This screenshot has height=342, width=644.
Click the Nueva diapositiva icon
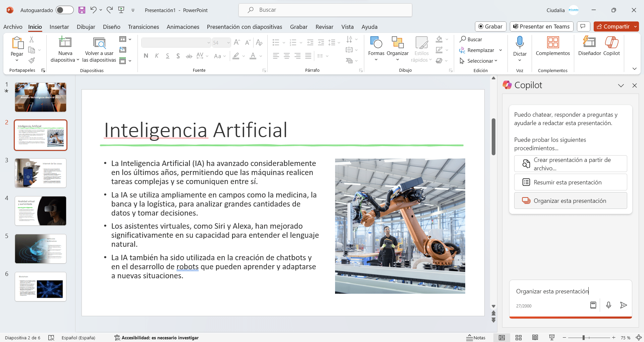click(65, 43)
